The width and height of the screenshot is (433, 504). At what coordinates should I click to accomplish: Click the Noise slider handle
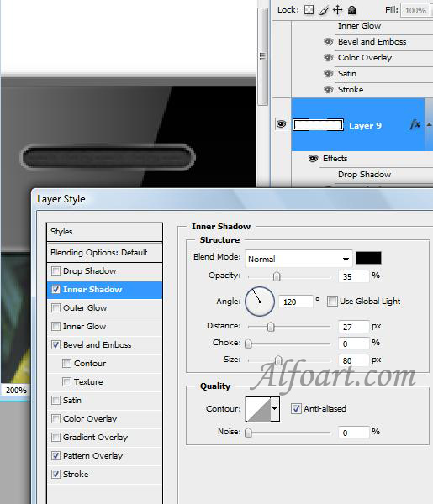coord(248,433)
